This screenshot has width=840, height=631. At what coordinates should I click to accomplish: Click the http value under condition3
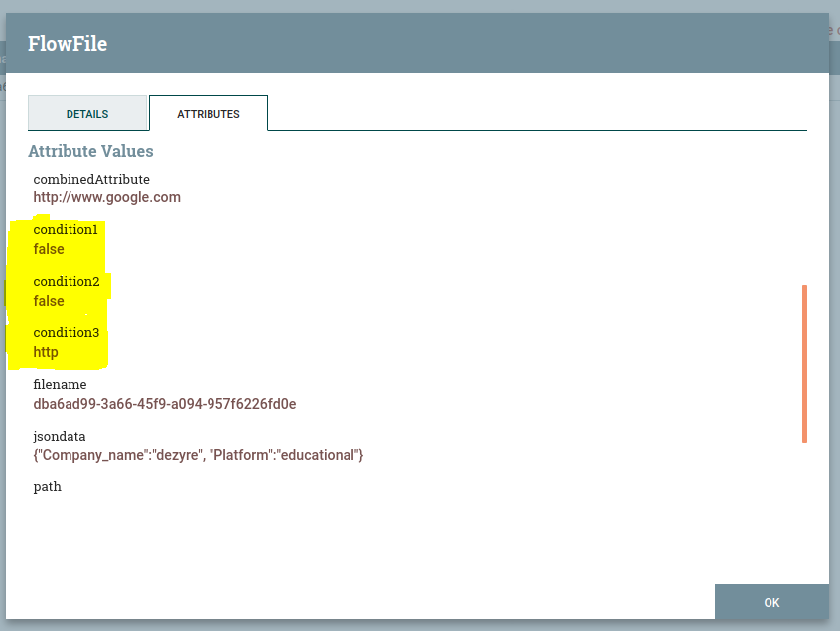coord(46,352)
